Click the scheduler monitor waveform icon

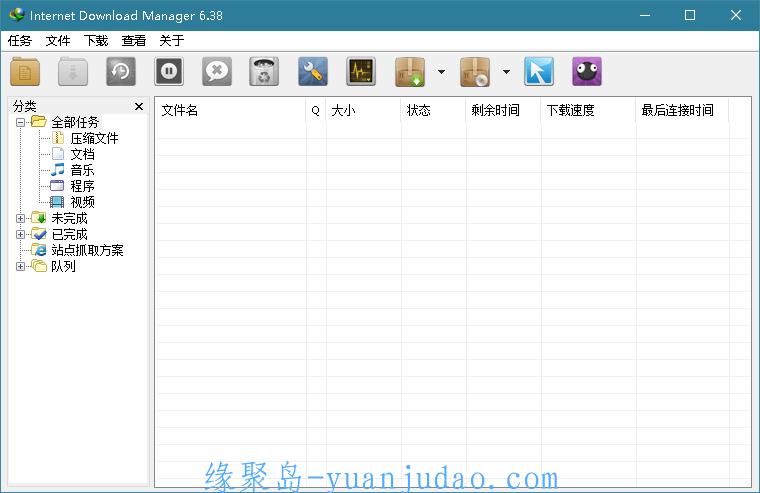click(x=361, y=72)
